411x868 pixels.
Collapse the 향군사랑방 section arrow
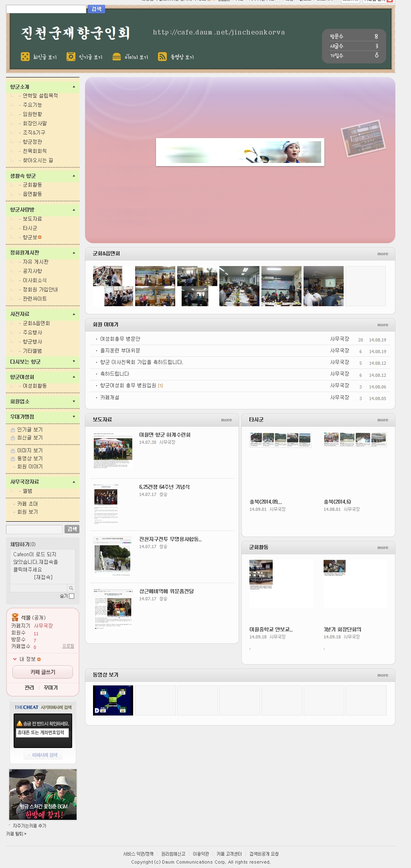pyautogui.click(x=74, y=210)
